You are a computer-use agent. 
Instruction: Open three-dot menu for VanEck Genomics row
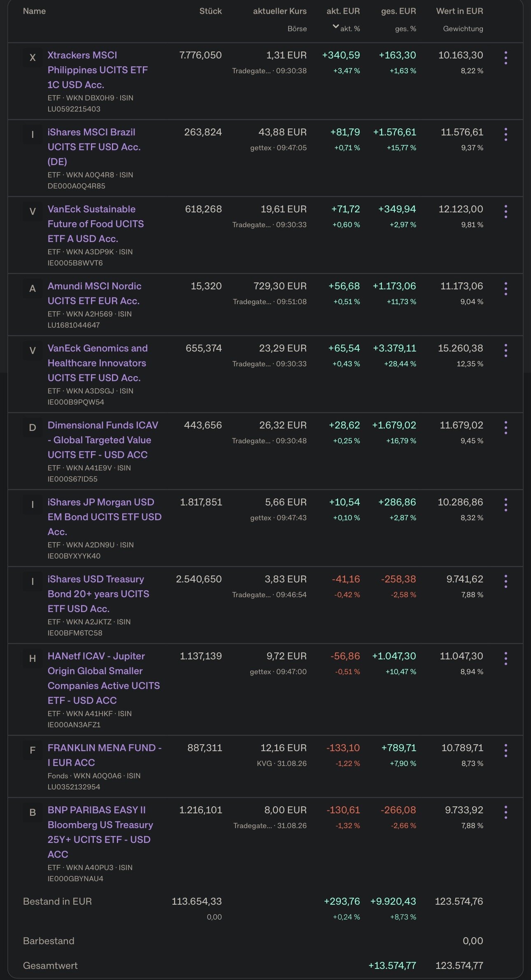(x=505, y=351)
